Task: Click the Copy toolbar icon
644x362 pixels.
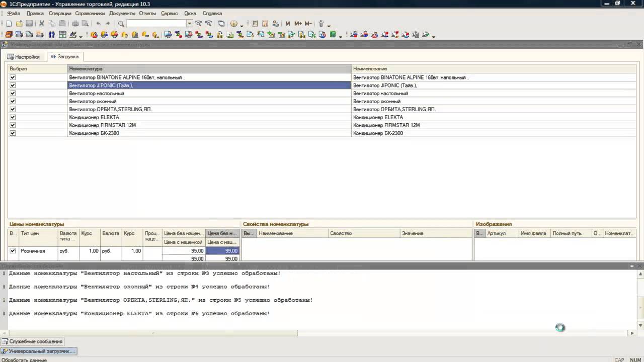Action: pyautogui.click(x=52, y=24)
